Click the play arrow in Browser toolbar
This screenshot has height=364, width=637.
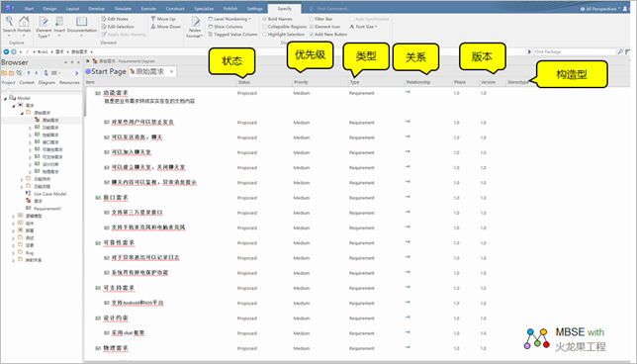(x=76, y=73)
